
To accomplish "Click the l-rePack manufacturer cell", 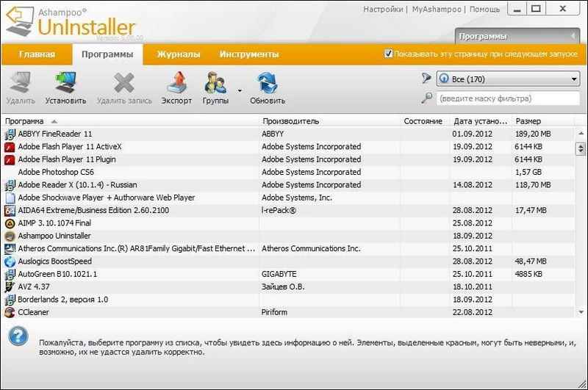I will (x=279, y=210).
